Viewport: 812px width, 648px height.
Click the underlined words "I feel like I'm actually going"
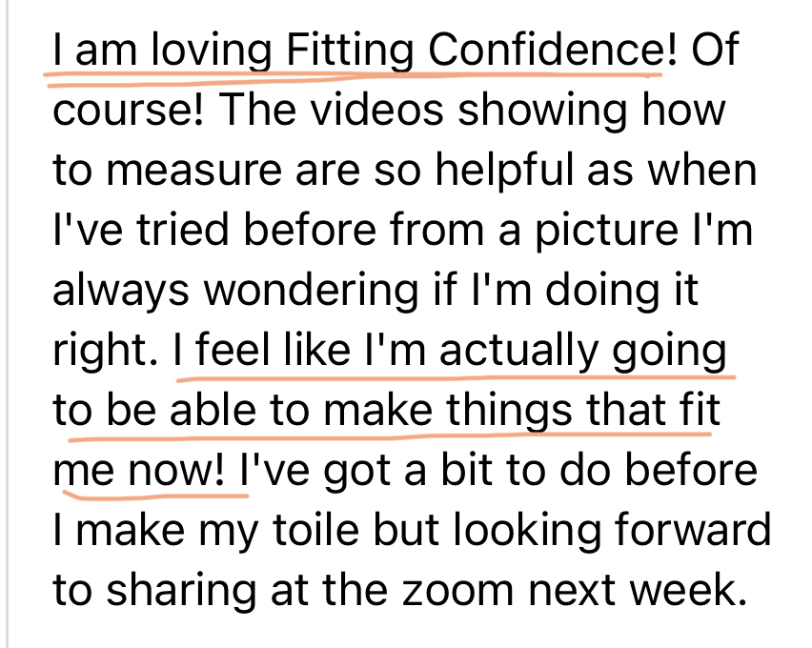click(450, 352)
